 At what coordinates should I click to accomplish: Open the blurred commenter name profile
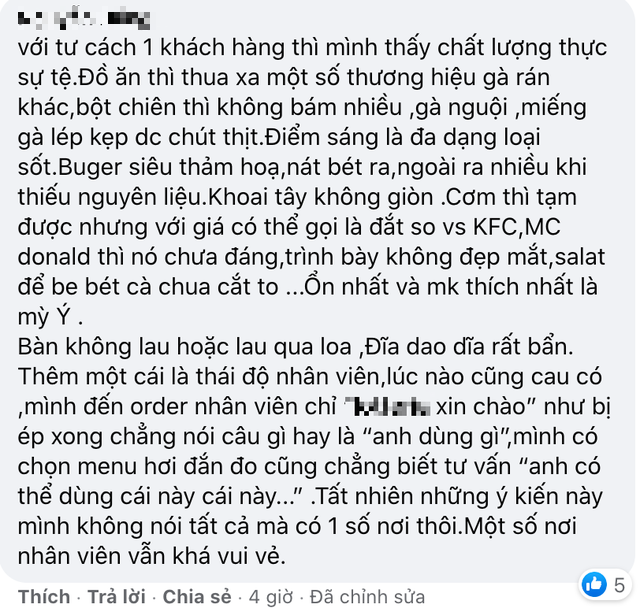pyautogui.click(x=84, y=20)
